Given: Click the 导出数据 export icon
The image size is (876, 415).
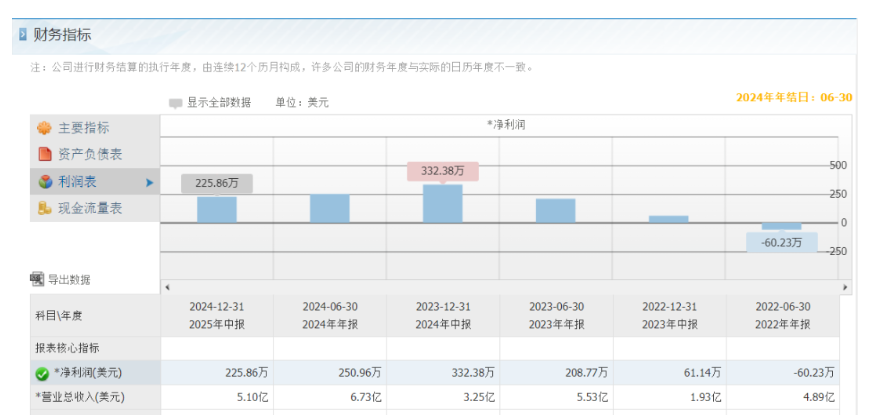Looking at the screenshot, I should click(x=37, y=279).
